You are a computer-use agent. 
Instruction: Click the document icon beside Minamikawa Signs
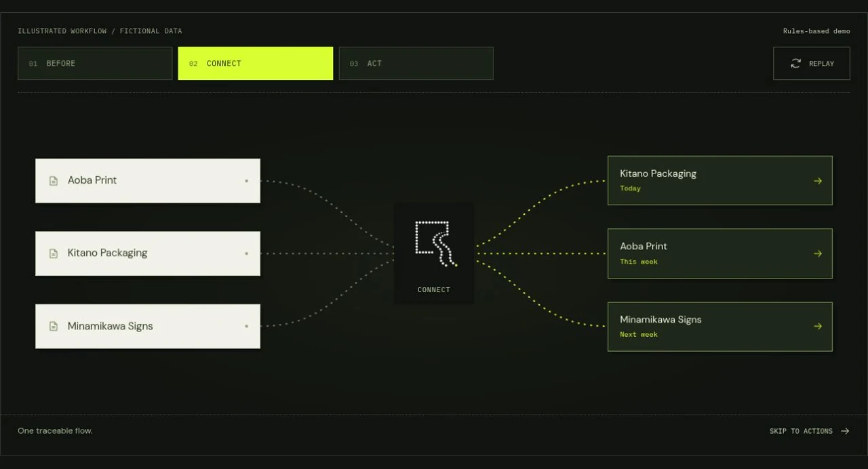click(54, 326)
